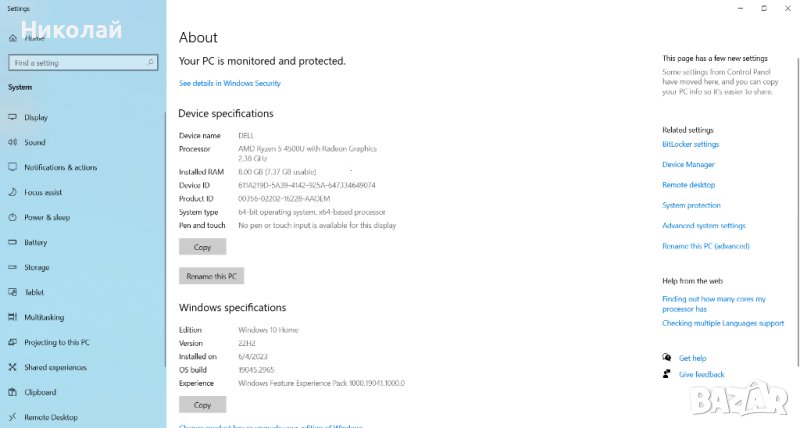Launch Device Manager from related settings

tap(688, 164)
